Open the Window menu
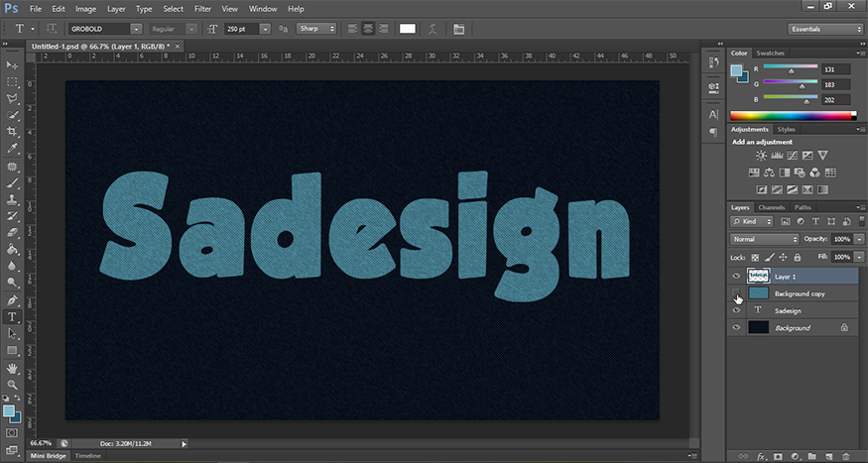 click(x=263, y=9)
